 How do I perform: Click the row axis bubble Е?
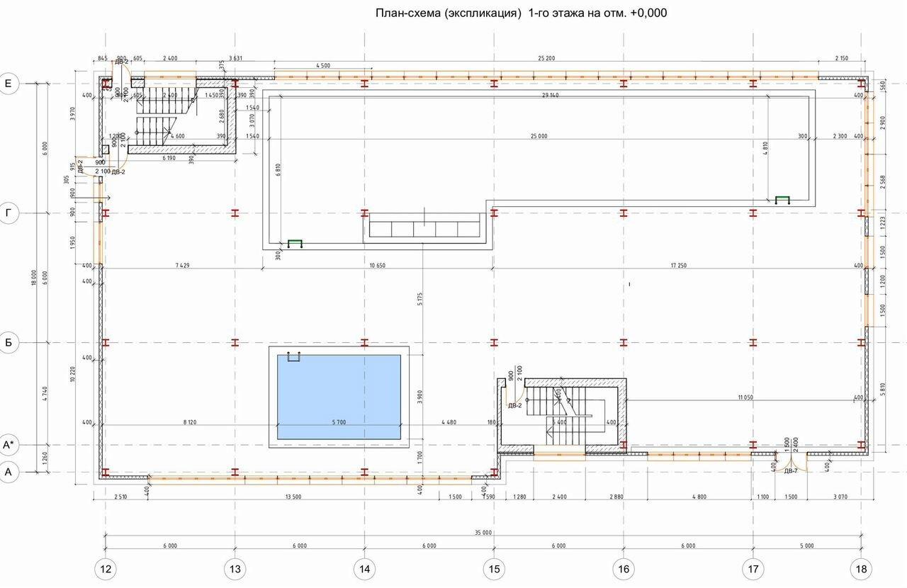point(9,84)
